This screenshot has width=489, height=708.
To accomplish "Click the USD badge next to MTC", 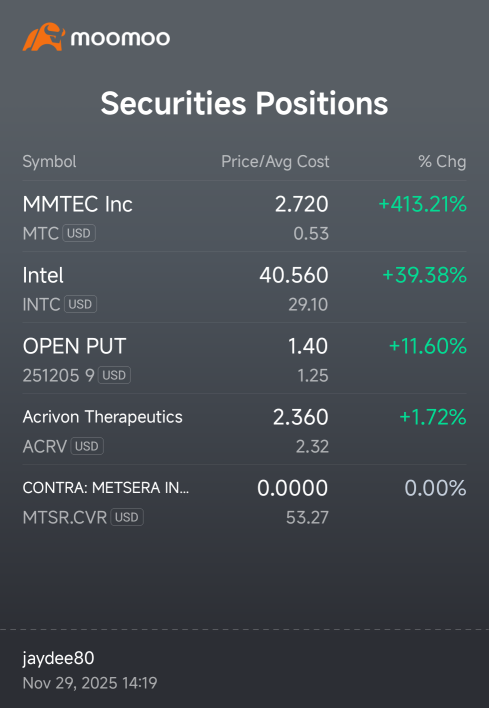I will [79, 233].
